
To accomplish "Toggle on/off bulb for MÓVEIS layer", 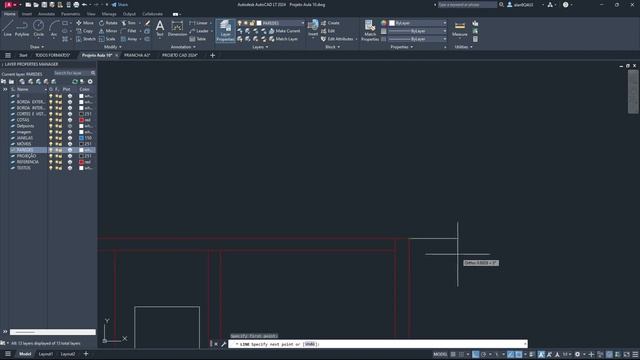I will coord(51,144).
